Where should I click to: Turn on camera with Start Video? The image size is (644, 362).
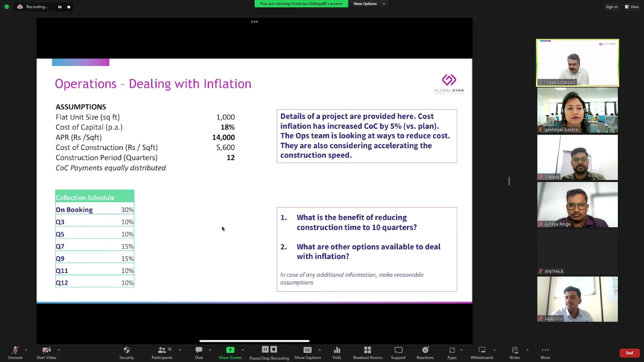(46, 350)
